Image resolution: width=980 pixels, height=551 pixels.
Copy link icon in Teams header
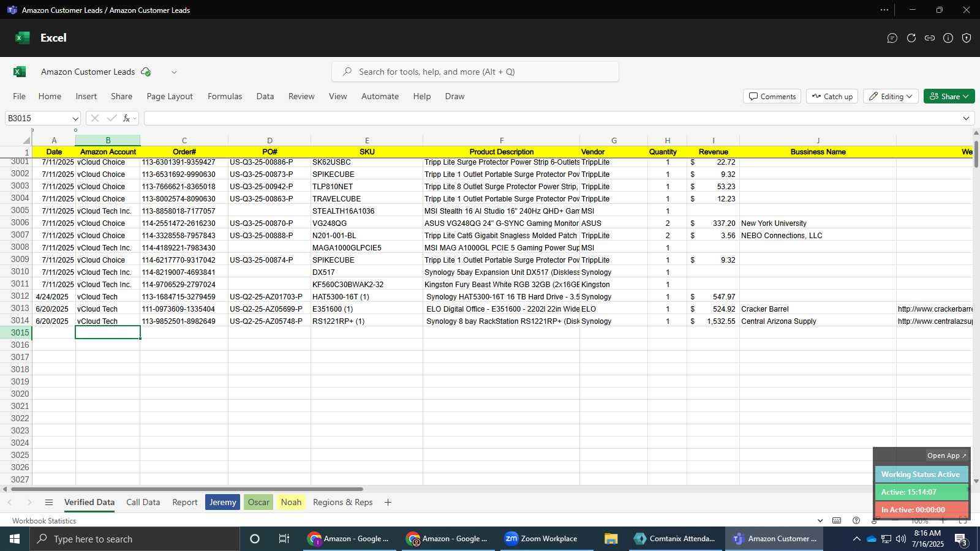tap(930, 38)
